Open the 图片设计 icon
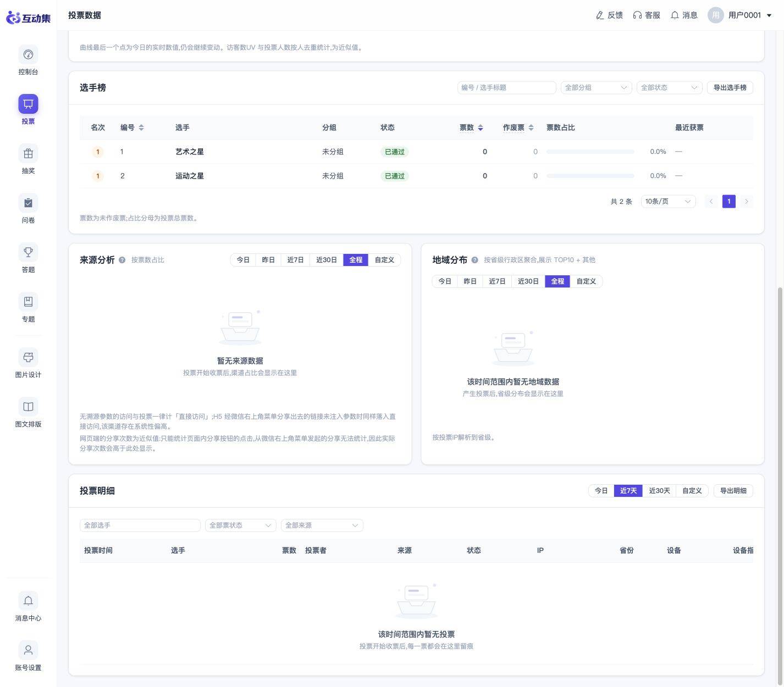 click(28, 357)
